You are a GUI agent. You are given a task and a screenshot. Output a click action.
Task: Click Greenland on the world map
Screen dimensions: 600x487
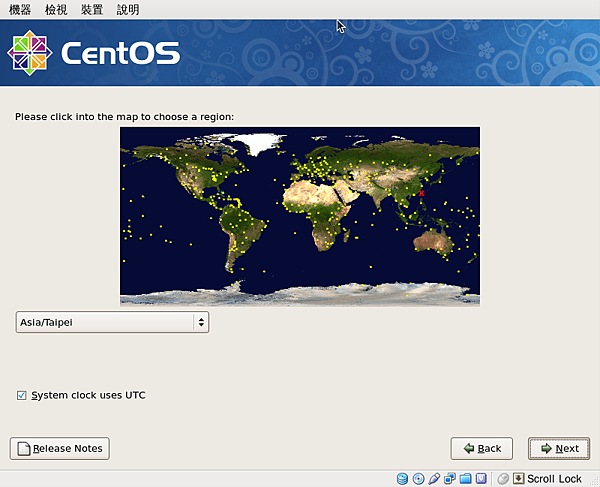tap(257, 143)
